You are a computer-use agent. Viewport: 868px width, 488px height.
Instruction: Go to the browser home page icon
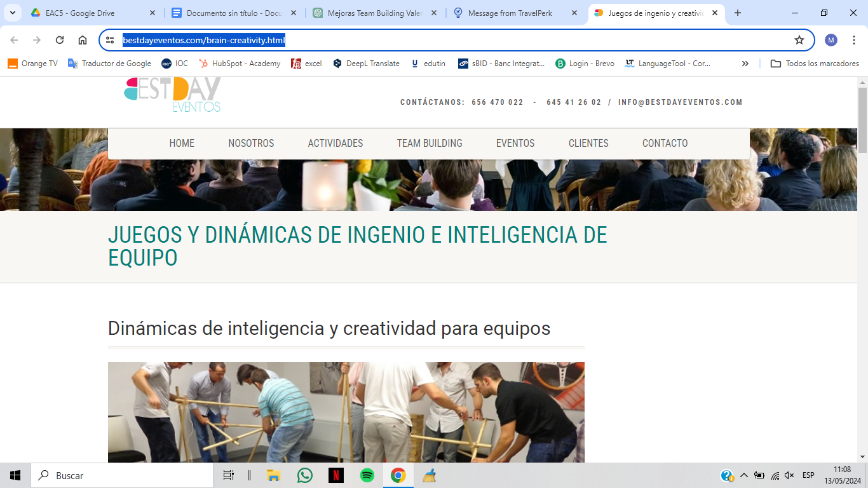click(83, 40)
